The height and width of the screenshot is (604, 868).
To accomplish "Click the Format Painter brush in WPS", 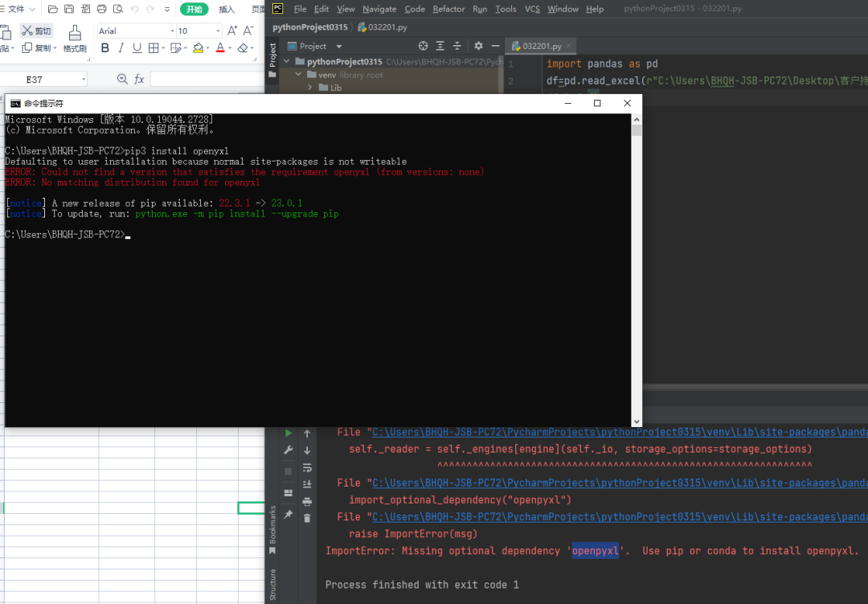I will pos(75,33).
